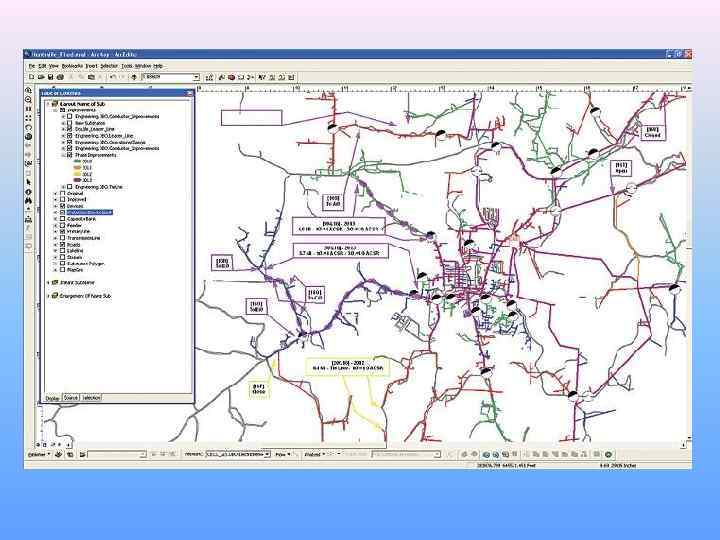Toggle the Phase Improvements layer checkbox
Image resolution: width=720 pixels, height=540 pixels.
click(70, 155)
